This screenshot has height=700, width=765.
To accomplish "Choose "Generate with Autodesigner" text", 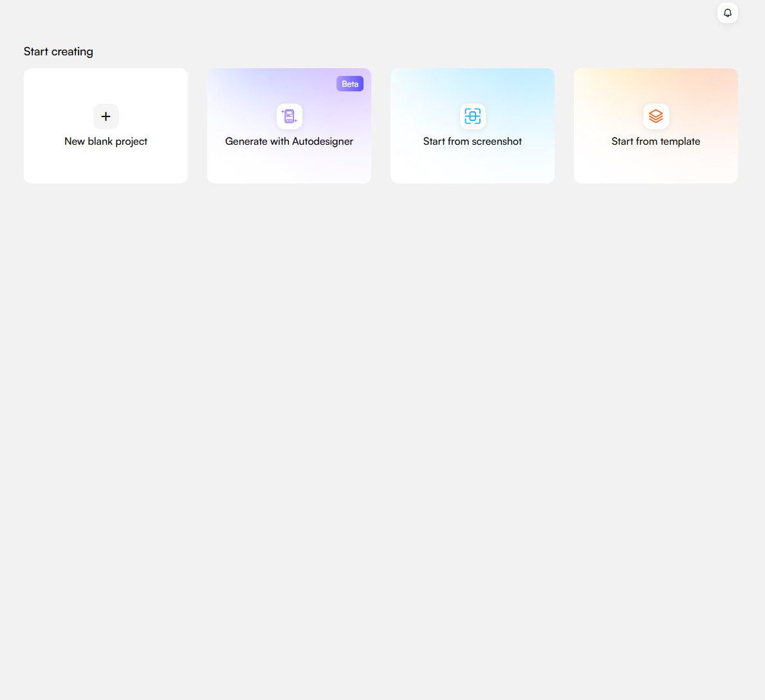I will (289, 142).
